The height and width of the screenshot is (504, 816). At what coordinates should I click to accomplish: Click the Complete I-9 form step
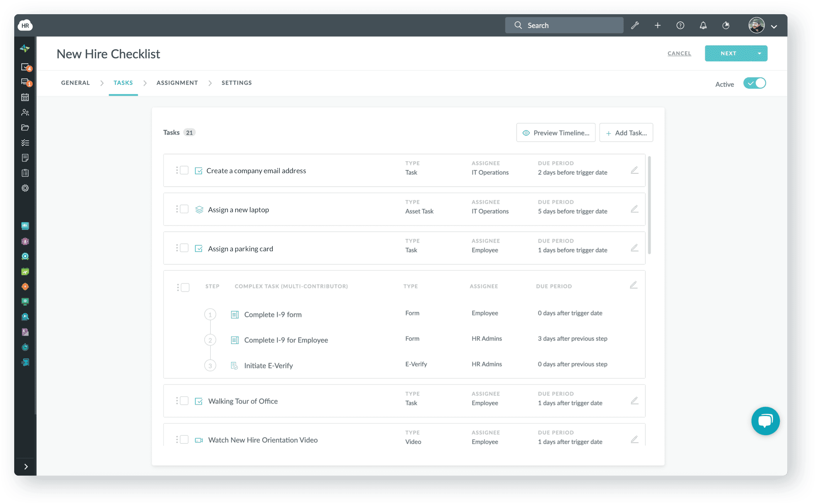click(x=273, y=314)
